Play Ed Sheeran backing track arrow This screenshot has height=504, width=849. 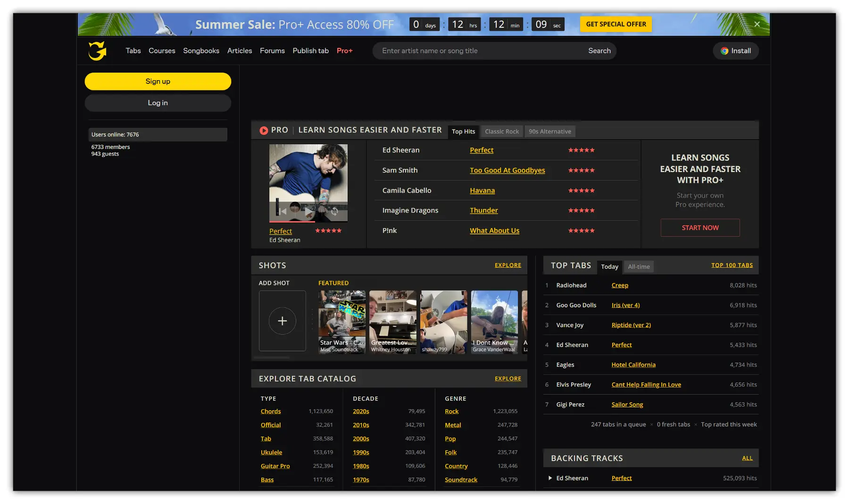coord(550,478)
